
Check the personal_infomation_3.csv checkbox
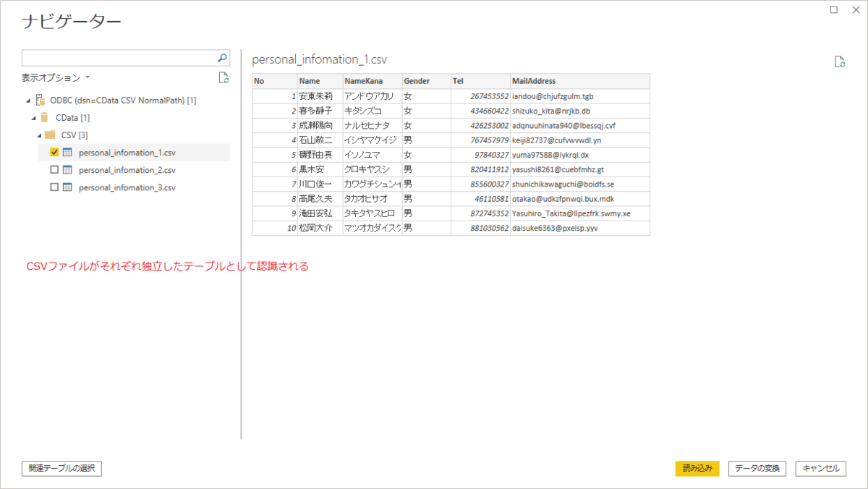tap(54, 187)
